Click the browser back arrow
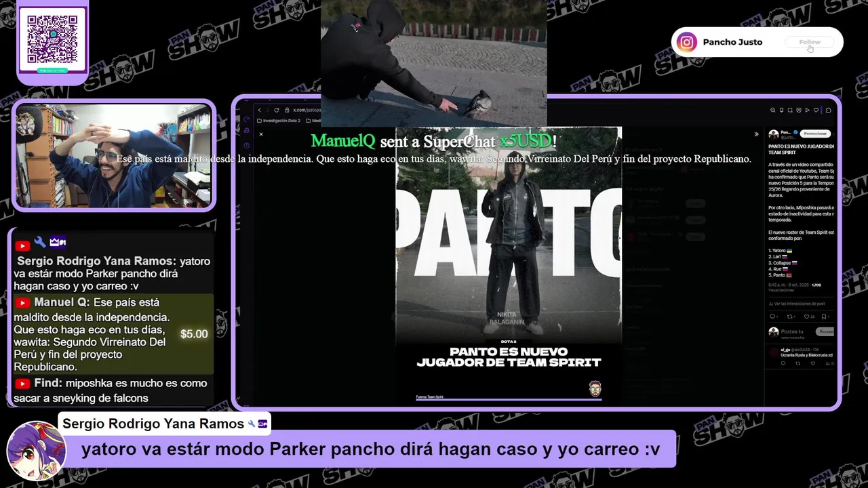The width and height of the screenshot is (868, 488). point(259,110)
